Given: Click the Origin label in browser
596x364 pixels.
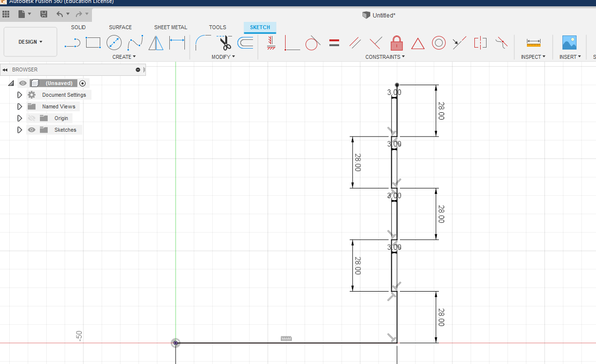Looking at the screenshot, I should pyautogui.click(x=61, y=118).
